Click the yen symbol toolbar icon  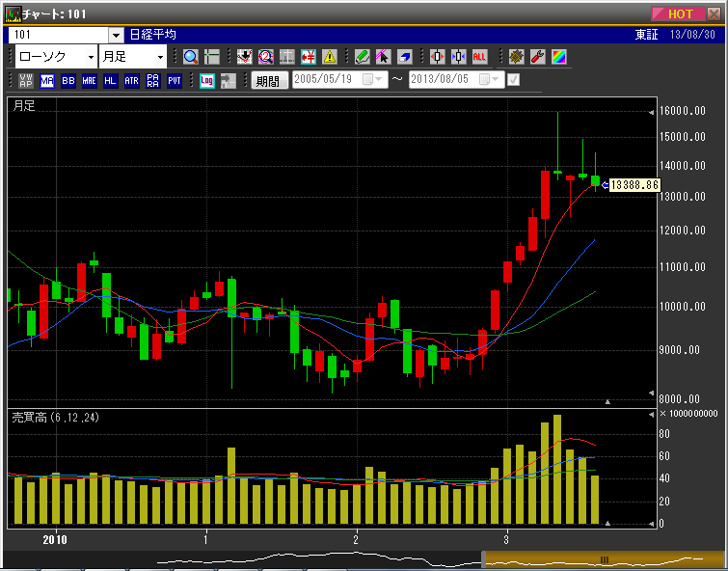tap(309, 57)
